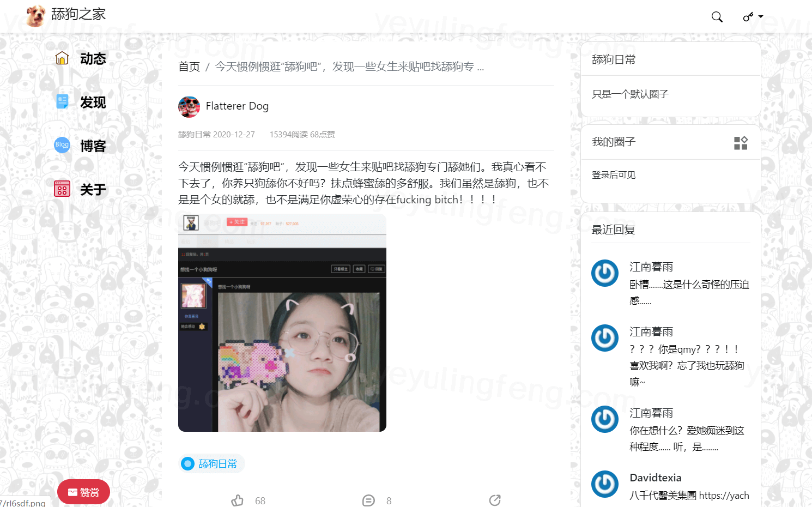
Task: Open 博客 in sidebar
Action: (x=93, y=146)
